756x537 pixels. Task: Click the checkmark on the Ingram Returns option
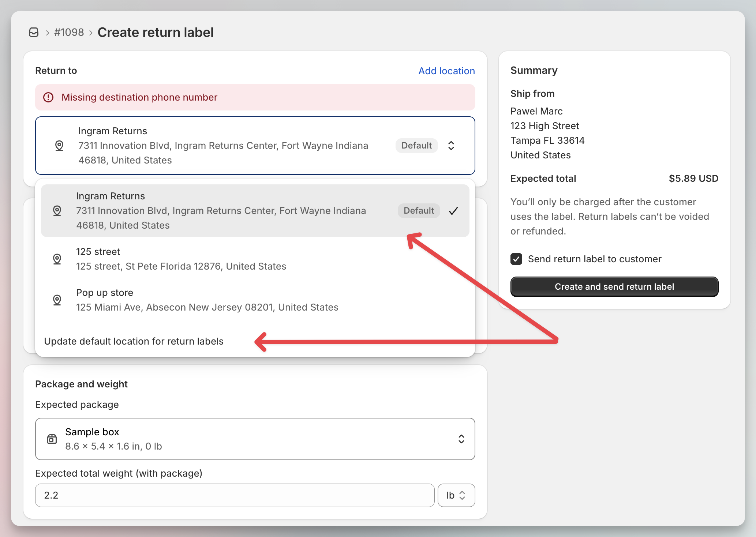pos(453,211)
